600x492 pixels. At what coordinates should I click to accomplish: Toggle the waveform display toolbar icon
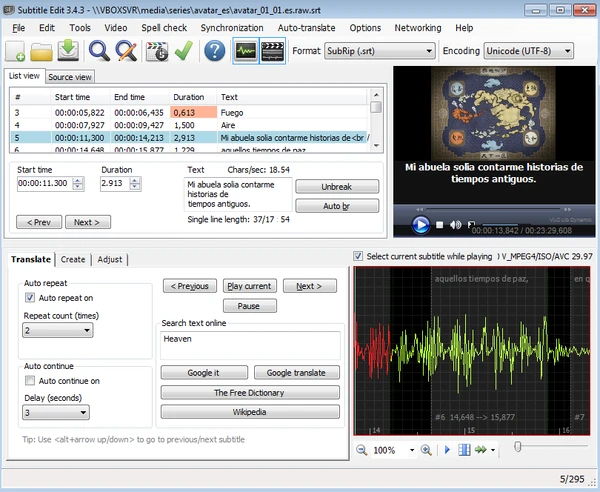click(245, 50)
